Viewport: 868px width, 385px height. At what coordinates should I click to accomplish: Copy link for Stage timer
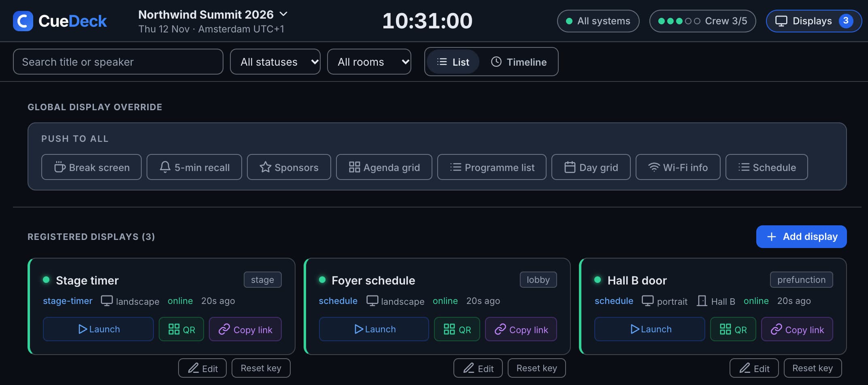pyautogui.click(x=245, y=329)
